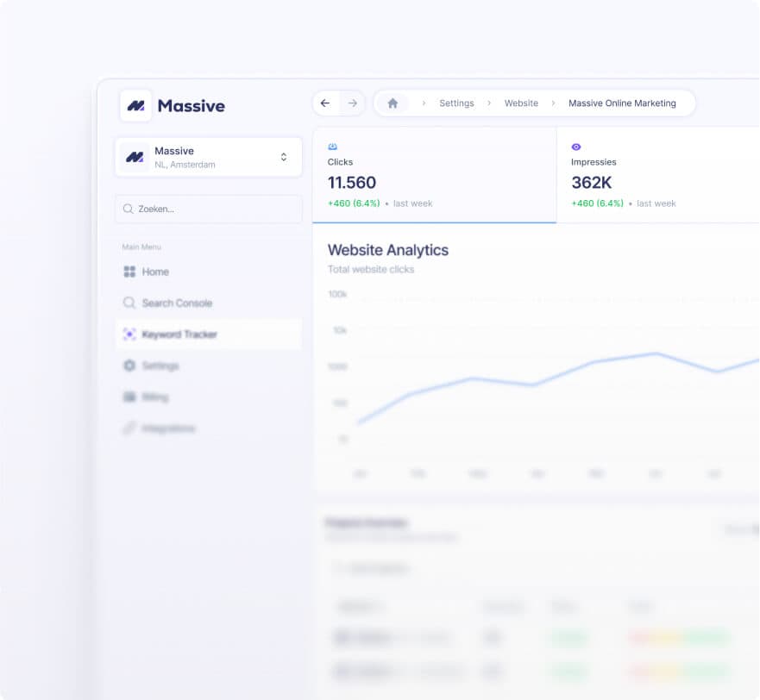This screenshot has width=760, height=700.
Task: Open Home in the main menu
Action: pos(209,272)
